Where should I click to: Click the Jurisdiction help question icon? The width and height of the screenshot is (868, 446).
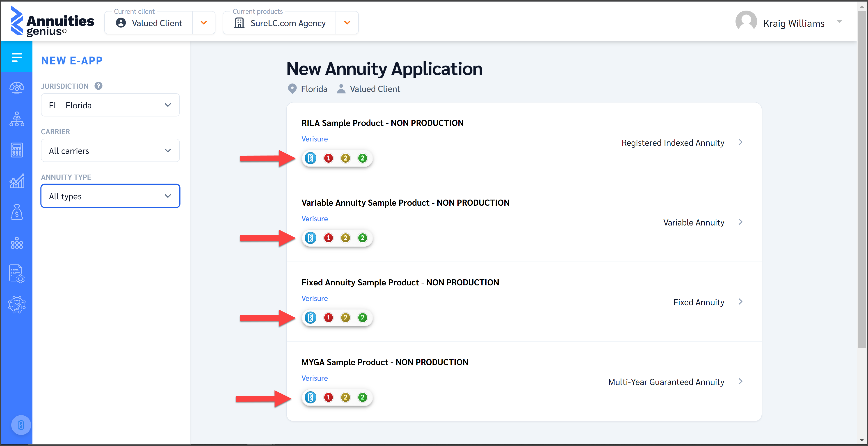[x=98, y=86]
